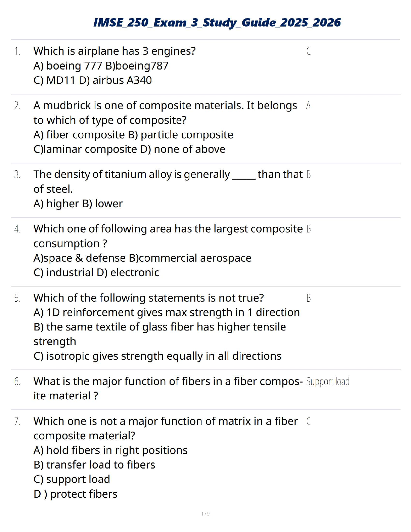Click answer letter C beside question 1

[309, 51]
